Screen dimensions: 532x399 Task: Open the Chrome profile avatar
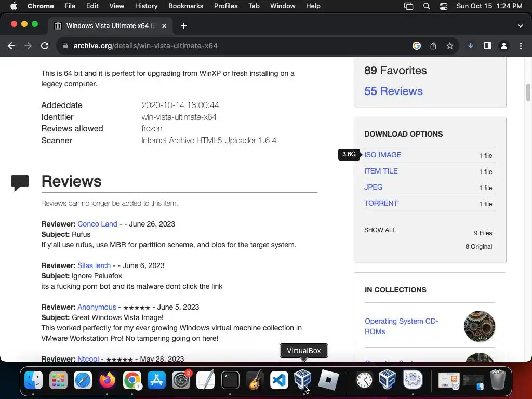tap(504, 46)
